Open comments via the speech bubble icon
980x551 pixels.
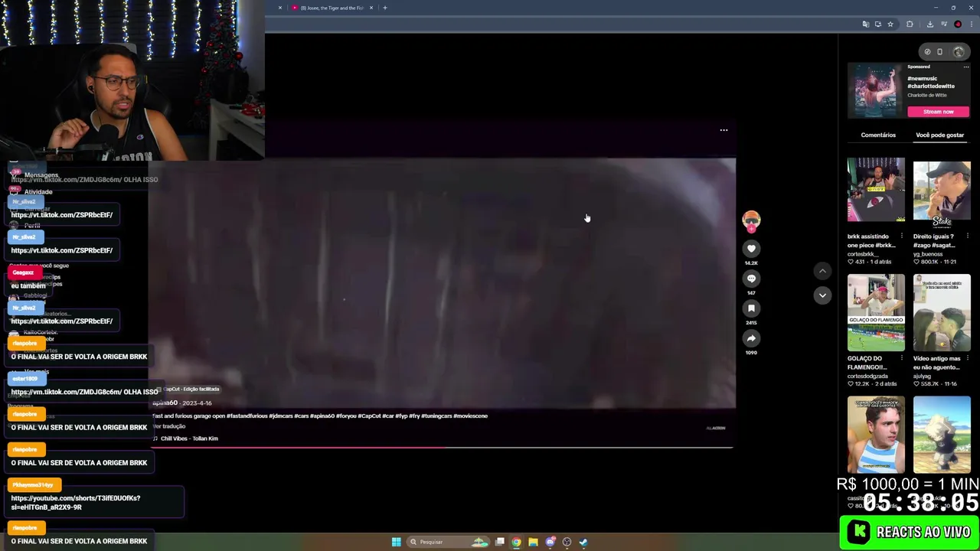pos(751,279)
